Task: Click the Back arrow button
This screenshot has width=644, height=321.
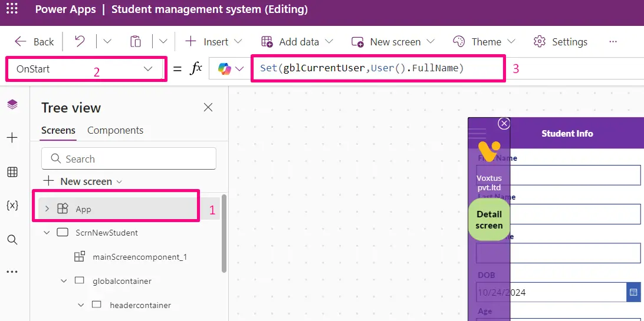Action: pos(34,42)
